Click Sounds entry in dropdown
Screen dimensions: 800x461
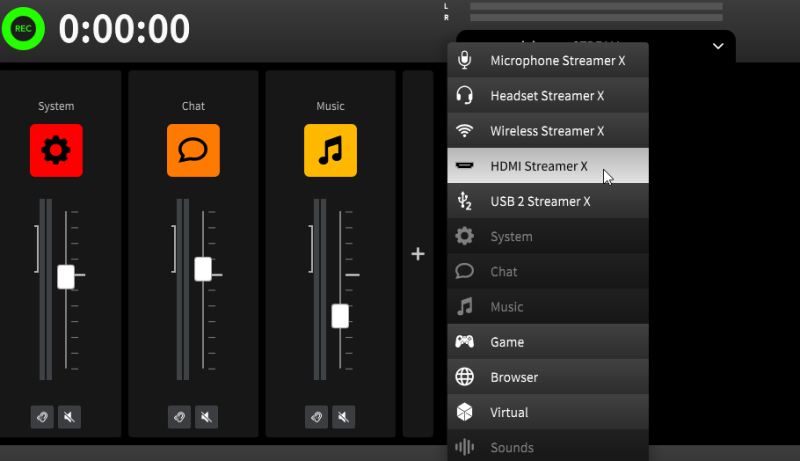click(548, 446)
